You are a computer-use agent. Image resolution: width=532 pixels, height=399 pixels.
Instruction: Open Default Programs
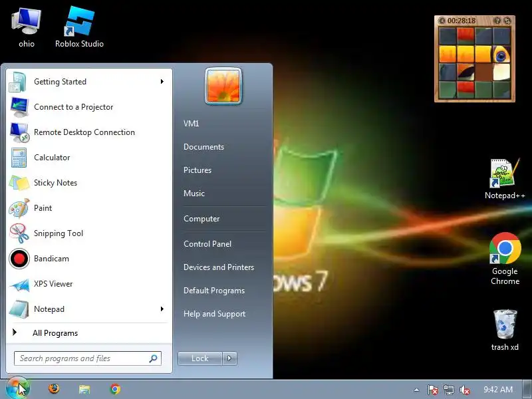point(214,291)
